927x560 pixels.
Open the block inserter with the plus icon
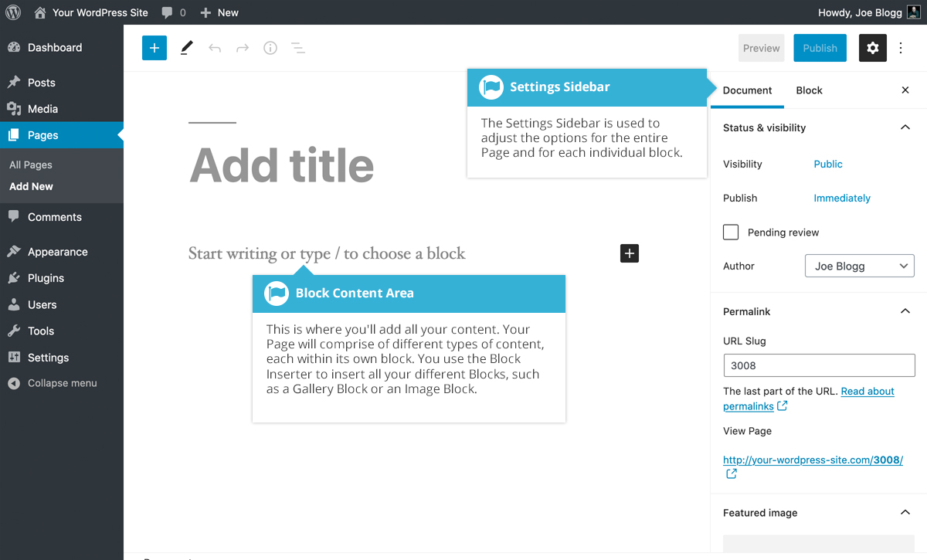pos(154,48)
